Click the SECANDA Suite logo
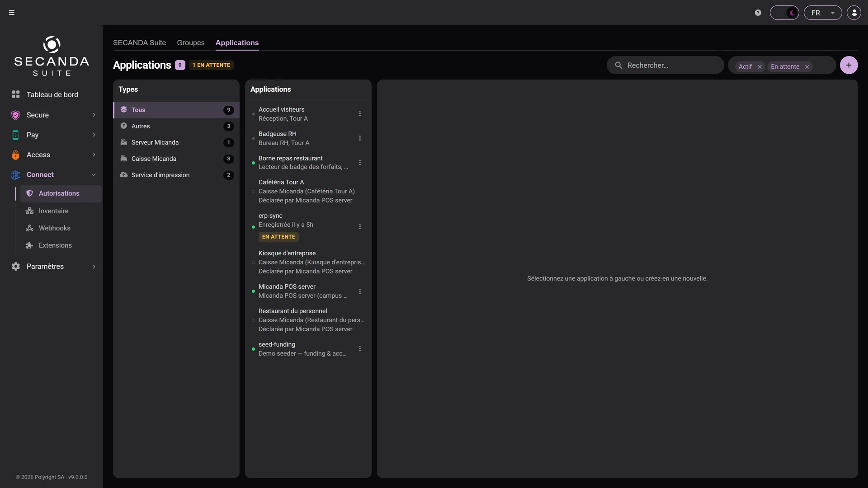Screen dimensions: 868x488 coord(52,56)
